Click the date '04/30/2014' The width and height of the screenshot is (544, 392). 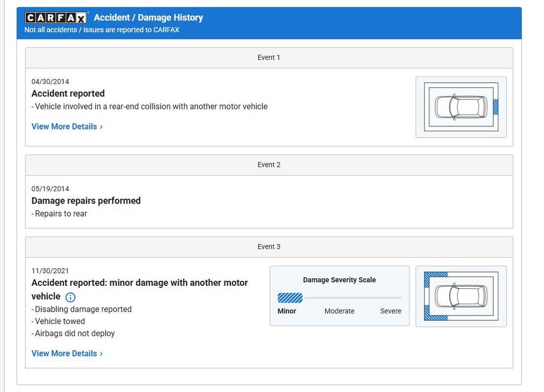point(50,81)
